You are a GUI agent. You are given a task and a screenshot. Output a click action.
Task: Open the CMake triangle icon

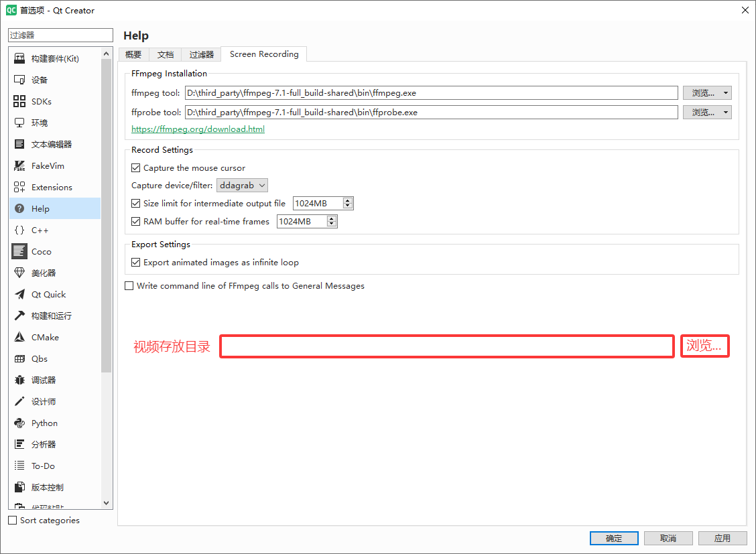[19, 338]
